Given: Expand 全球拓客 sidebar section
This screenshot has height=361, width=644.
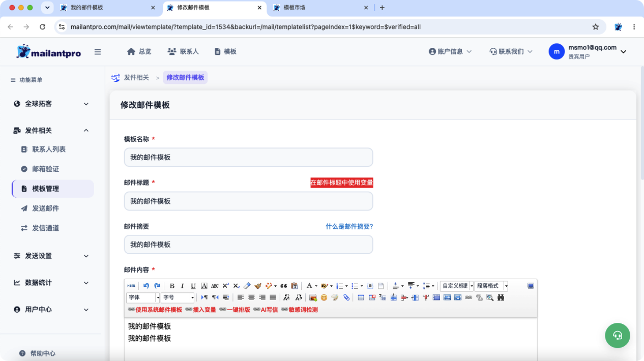Looking at the screenshot, I should coord(51,104).
